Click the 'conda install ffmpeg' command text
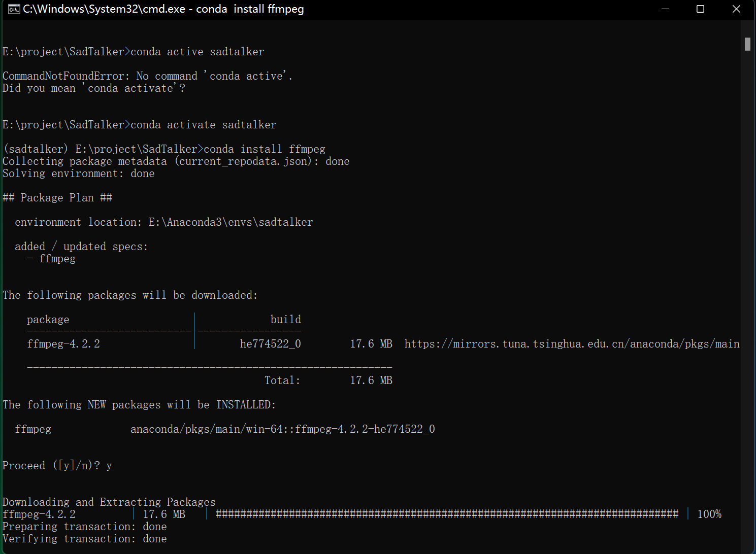Image resolution: width=756 pixels, height=554 pixels. point(265,149)
